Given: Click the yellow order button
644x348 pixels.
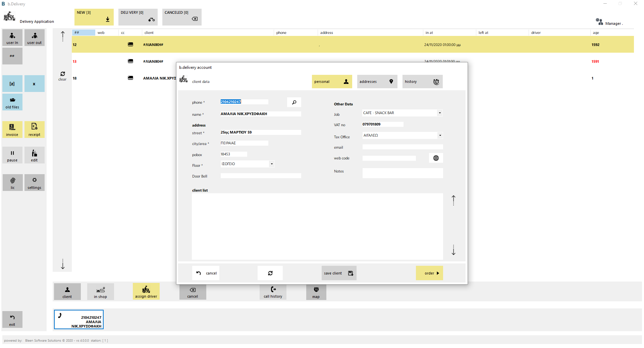Looking at the screenshot, I should pyautogui.click(x=429, y=273).
